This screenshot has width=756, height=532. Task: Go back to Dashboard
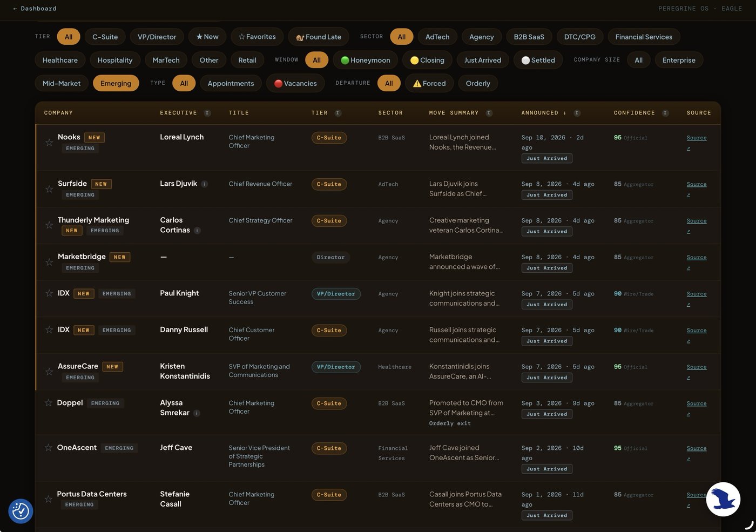35,9
